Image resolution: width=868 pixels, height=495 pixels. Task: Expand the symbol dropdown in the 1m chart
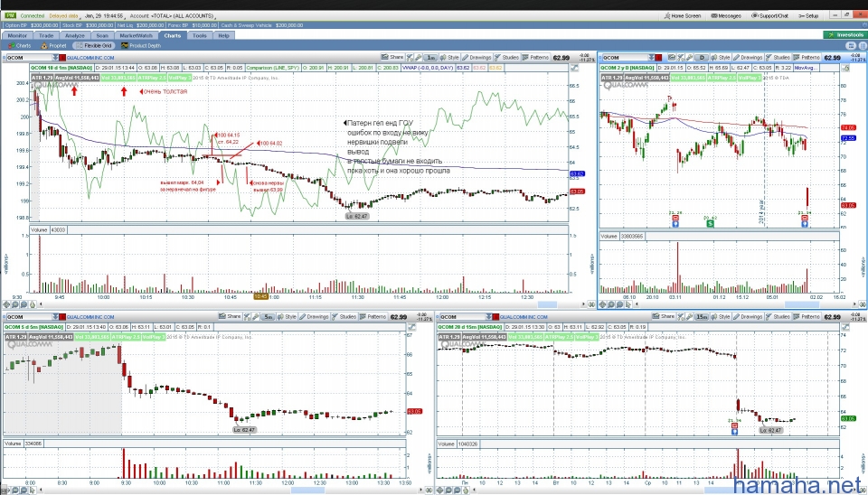pos(55,58)
